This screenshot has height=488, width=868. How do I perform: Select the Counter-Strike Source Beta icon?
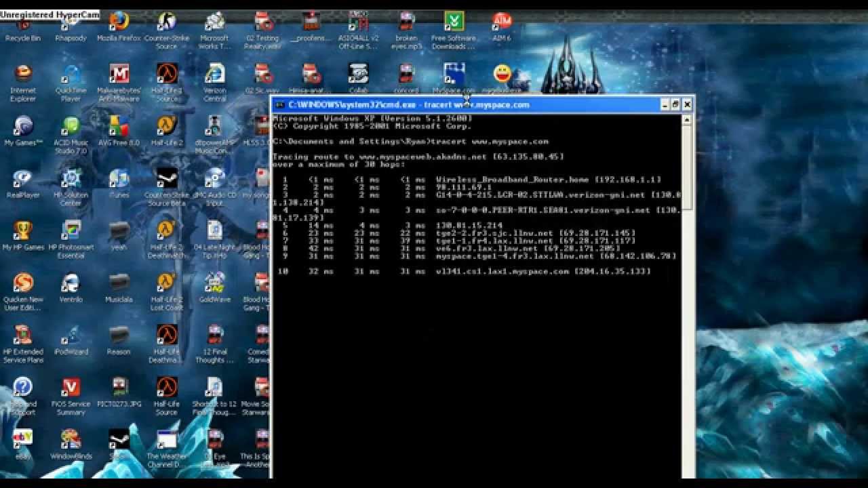point(166,188)
